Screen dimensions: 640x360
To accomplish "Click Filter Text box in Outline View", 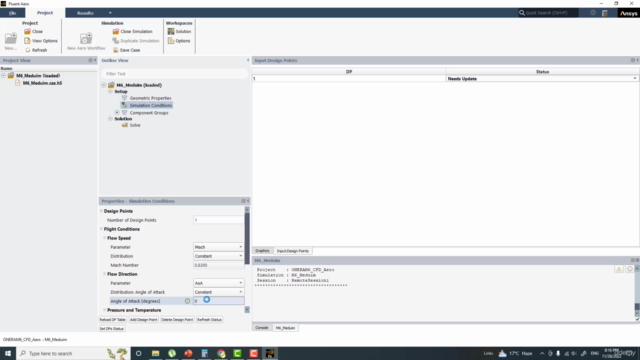I will coord(174,74).
